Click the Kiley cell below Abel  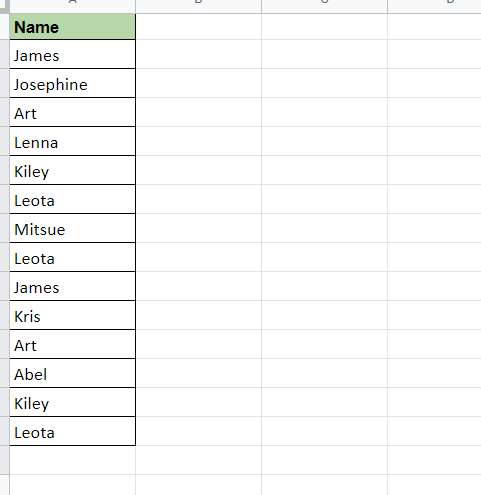(72, 402)
